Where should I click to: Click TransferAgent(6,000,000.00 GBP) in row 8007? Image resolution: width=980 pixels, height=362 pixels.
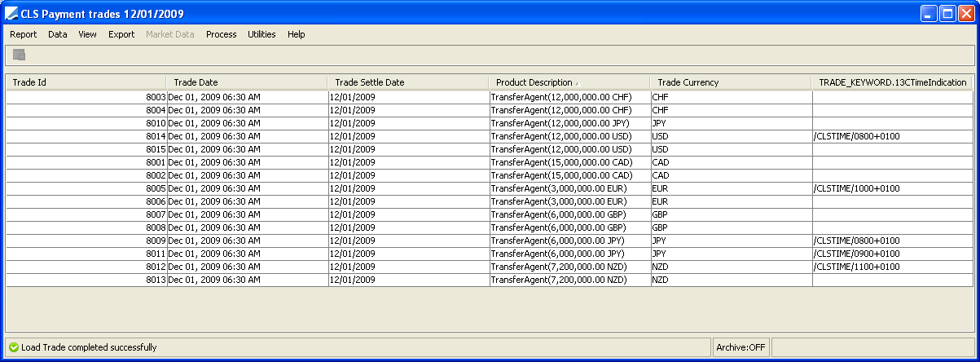[569, 214]
